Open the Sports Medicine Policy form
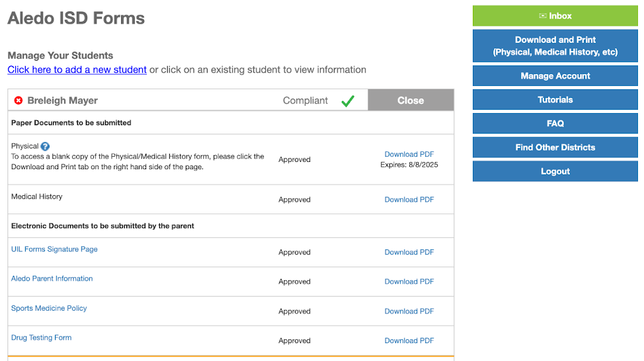Screen dimensions: 644x361 pos(49,308)
